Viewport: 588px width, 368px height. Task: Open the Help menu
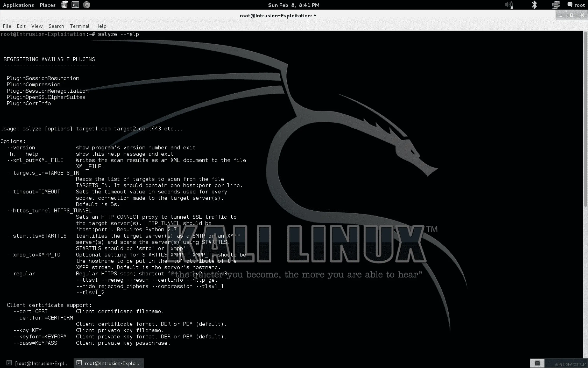point(101,26)
